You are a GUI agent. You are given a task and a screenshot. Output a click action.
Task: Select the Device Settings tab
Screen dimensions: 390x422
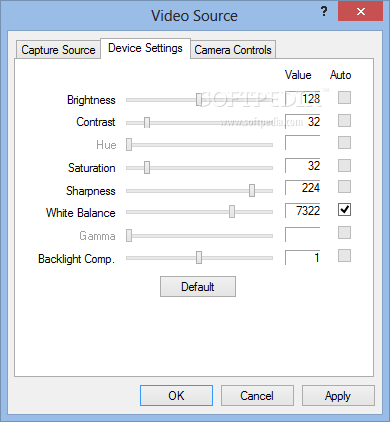(x=145, y=48)
